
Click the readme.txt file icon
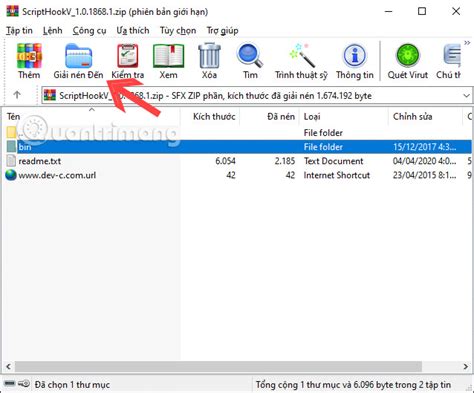(x=11, y=161)
